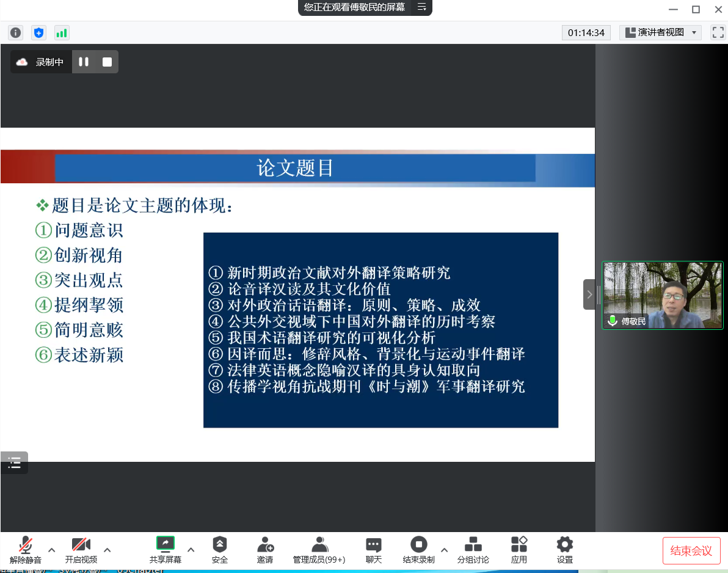Image resolution: width=728 pixels, height=573 pixels.
Task: Click the blue security shield icon
Action: (39, 33)
